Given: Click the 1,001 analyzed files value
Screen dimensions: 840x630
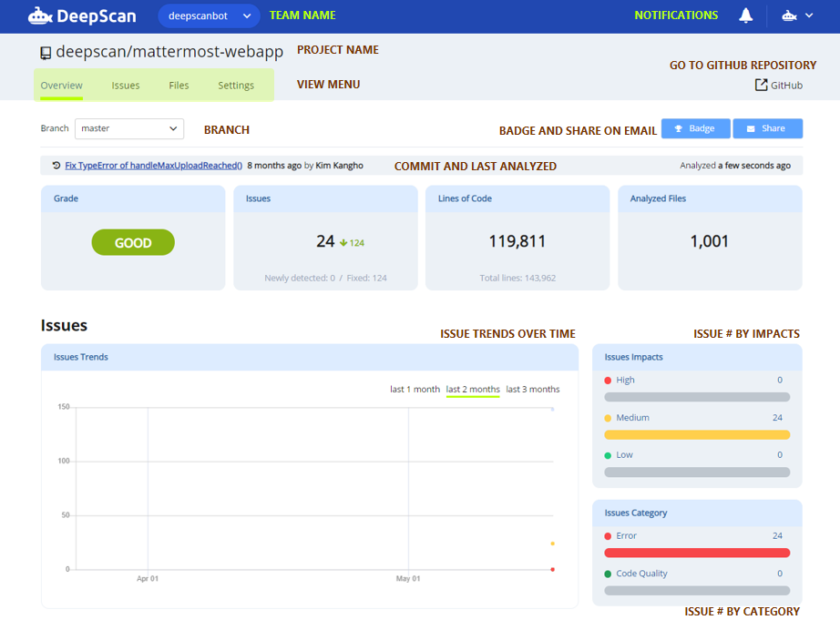Looking at the screenshot, I should 710,241.
